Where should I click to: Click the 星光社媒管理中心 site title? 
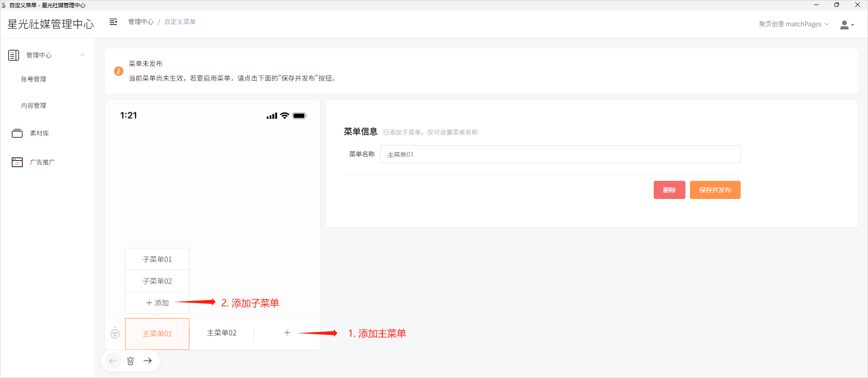51,24
